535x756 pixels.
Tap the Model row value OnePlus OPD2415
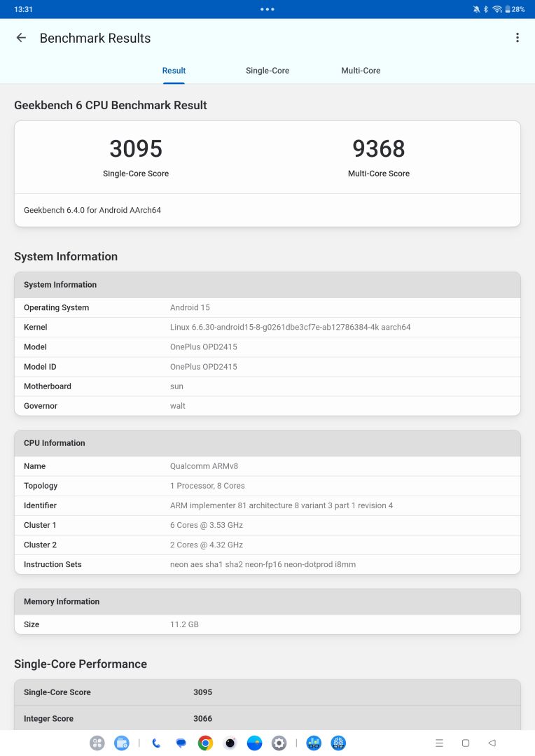(204, 346)
